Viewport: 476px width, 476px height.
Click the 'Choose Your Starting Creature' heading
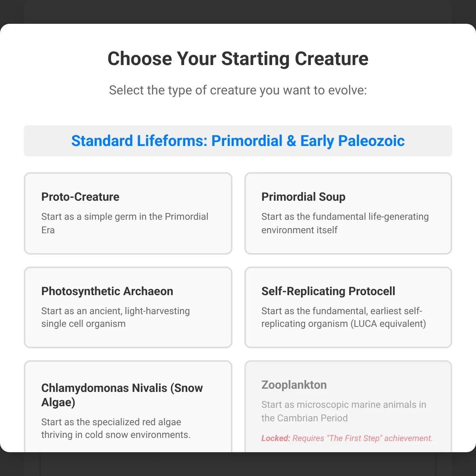[x=238, y=59]
